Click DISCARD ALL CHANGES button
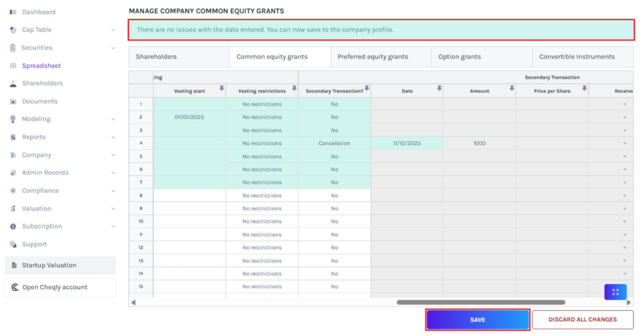Screen dimensions: 644x336 (x=582, y=320)
